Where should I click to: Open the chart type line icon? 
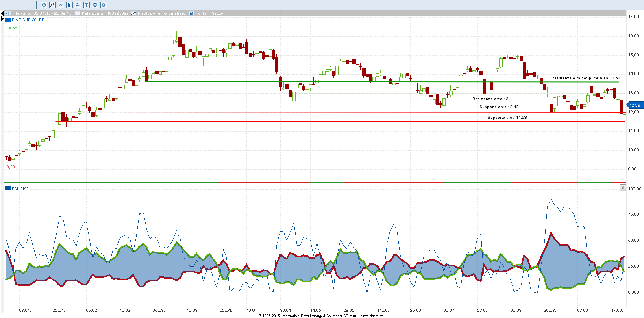coord(61,5)
